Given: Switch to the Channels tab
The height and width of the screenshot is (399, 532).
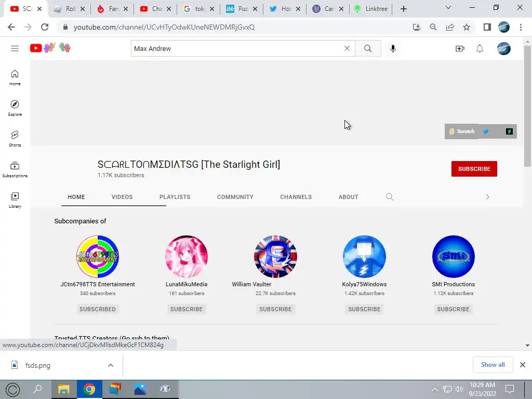Looking at the screenshot, I should [296, 197].
